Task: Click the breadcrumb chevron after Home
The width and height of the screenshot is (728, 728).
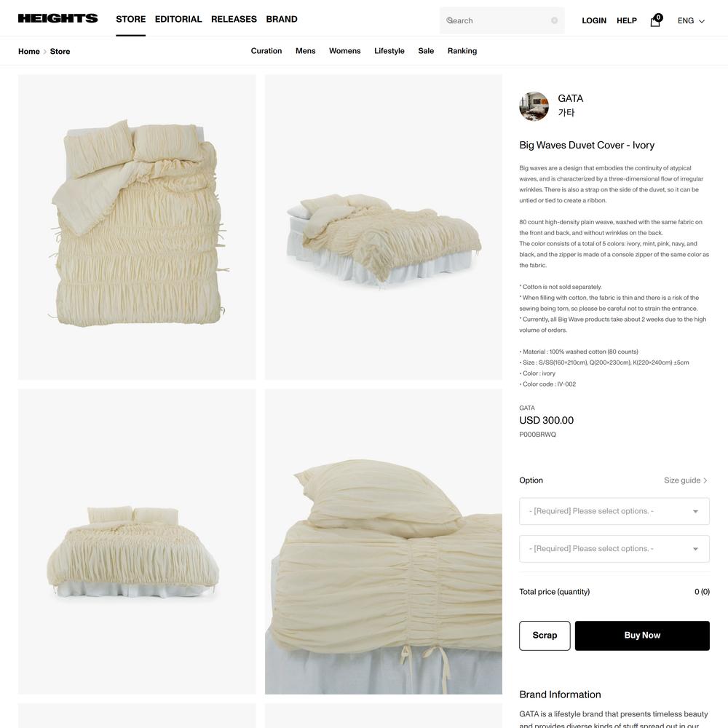Action: point(45,52)
